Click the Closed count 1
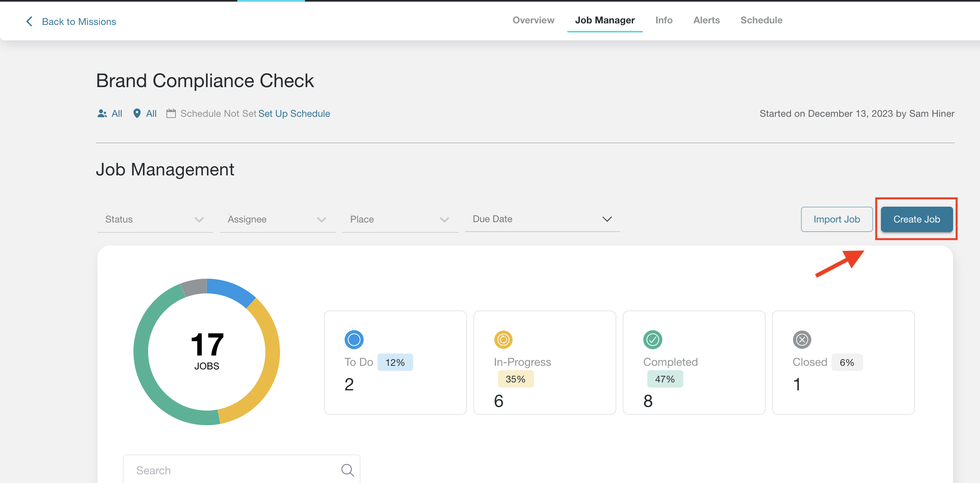 (797, 384)
